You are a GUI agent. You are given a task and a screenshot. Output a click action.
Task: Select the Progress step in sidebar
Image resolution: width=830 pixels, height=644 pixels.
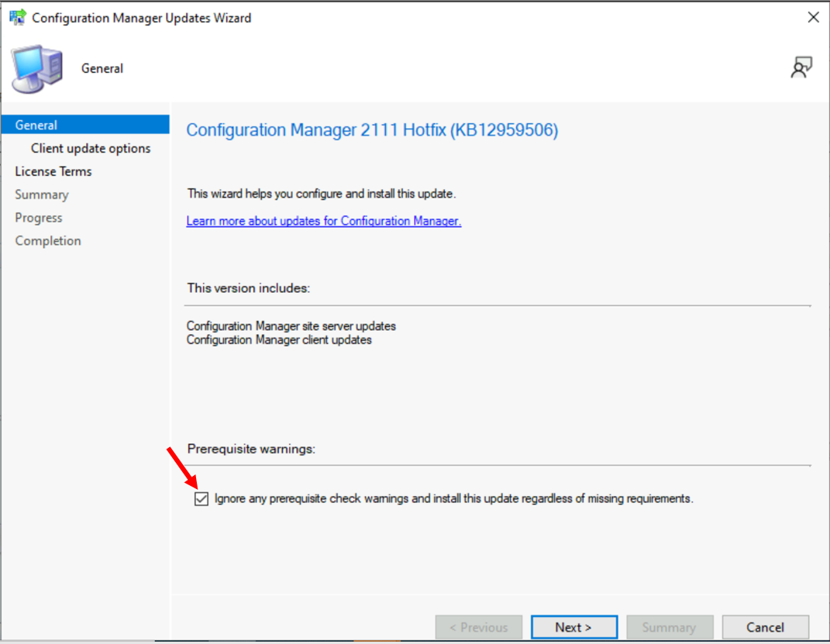(x=39, y=218)
